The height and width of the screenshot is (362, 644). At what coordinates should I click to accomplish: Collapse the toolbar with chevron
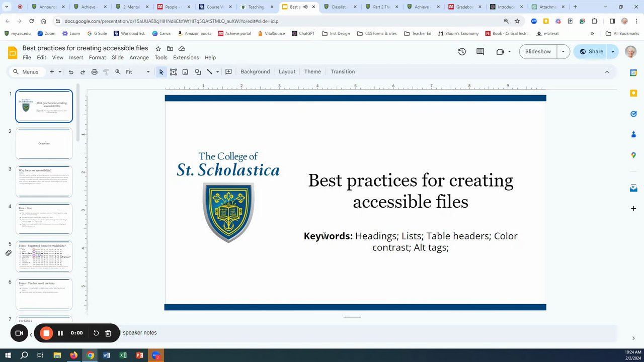tap(607, 72)
